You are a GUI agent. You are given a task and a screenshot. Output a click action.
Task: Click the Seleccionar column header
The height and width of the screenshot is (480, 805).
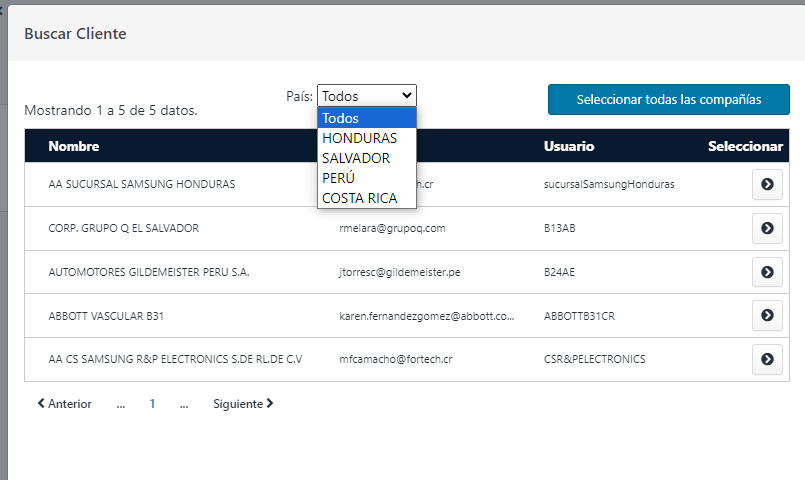point(745,147)
